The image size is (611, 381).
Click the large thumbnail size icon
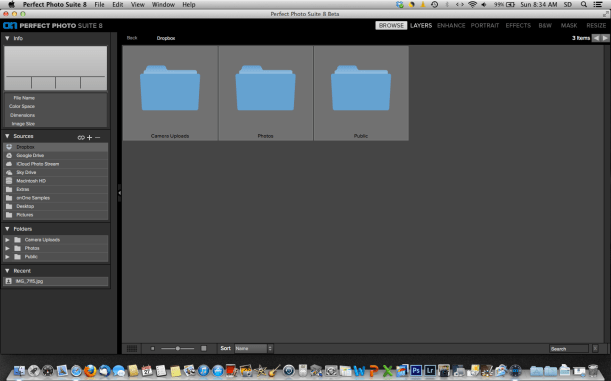[x=203, y=349]
